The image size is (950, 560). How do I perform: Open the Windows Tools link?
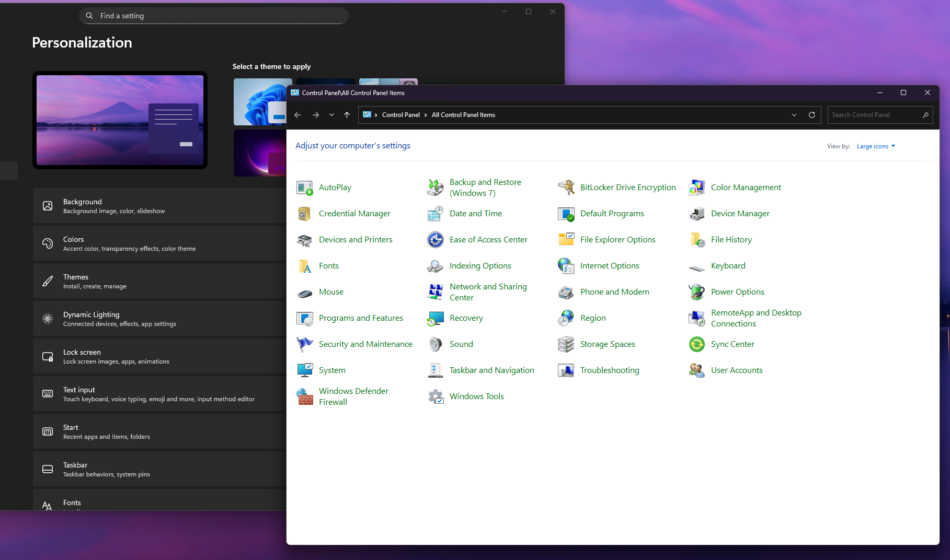[x=477, y=396]
